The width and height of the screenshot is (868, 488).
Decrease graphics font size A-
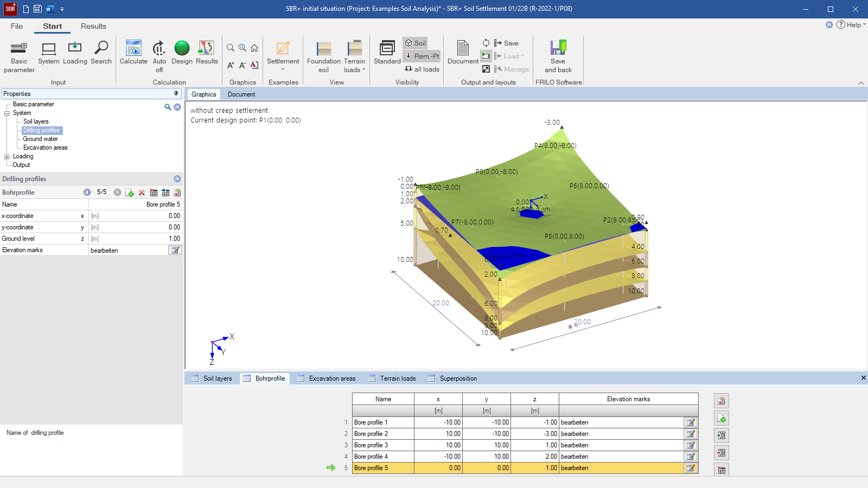[242, 65]
